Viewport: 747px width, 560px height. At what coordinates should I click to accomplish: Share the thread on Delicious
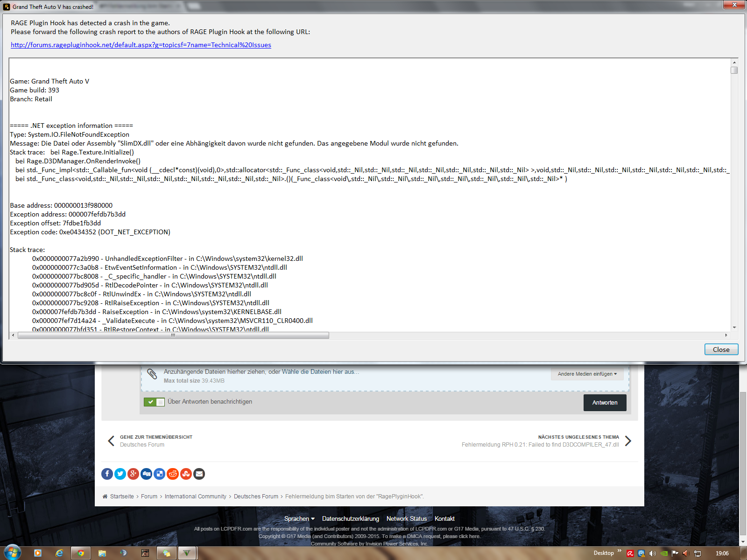(160, 474)
